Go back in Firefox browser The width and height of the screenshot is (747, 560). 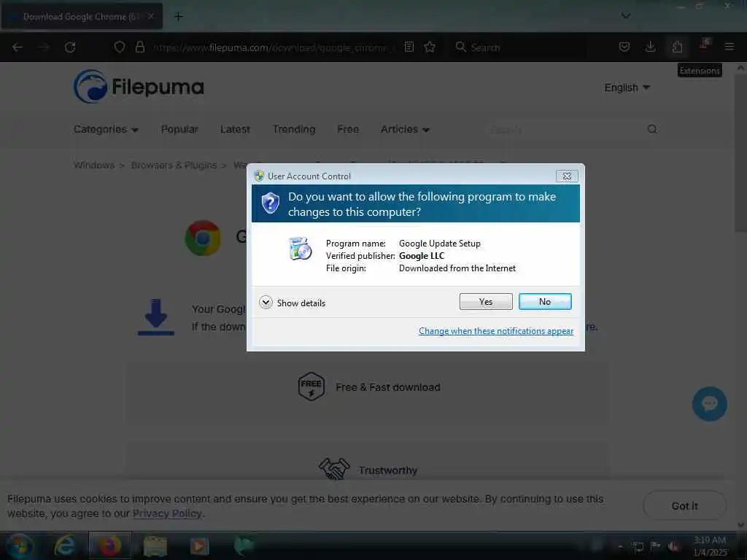[x=18, y=47]
